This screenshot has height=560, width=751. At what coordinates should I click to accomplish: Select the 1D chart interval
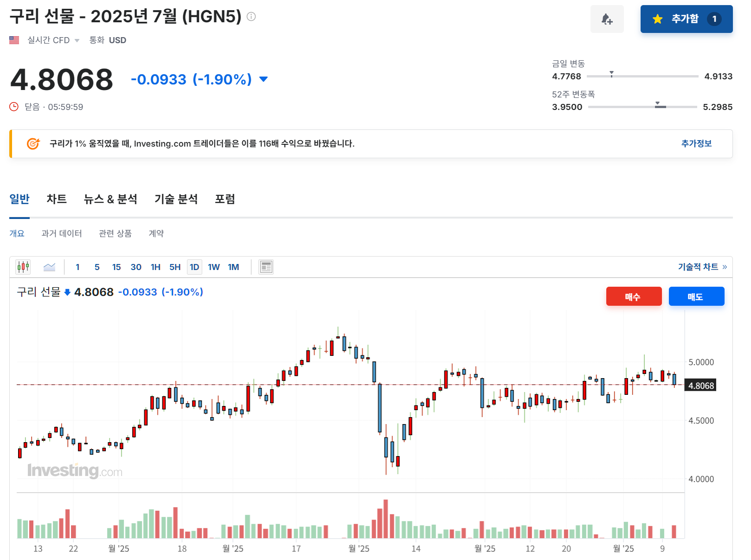point(194,267)
